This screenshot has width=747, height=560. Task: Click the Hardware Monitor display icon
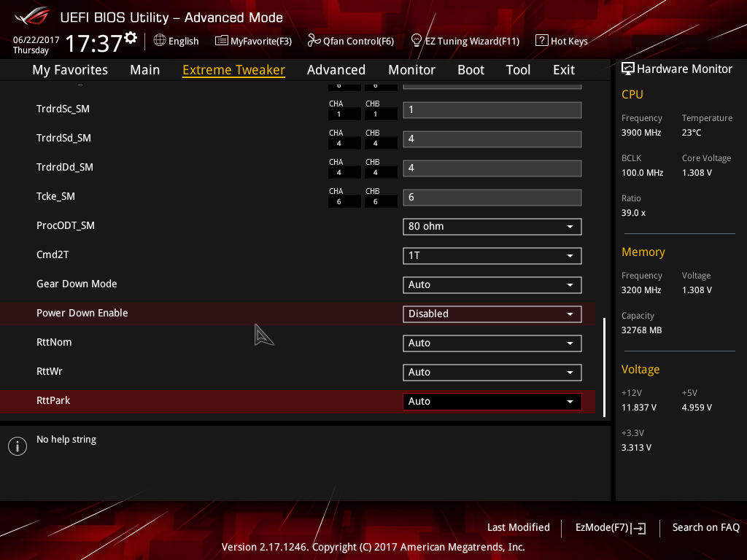coord(628,69)
